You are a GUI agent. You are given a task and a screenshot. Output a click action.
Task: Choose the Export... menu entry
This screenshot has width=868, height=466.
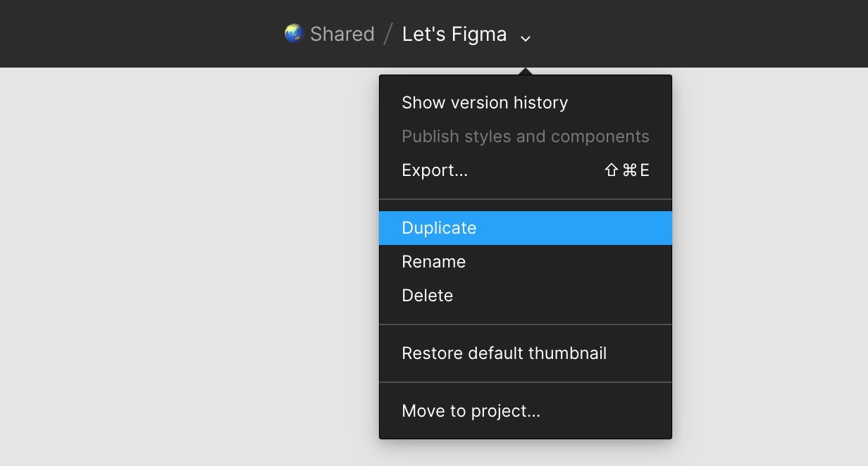pyautogui.click(x=435, y=170)
